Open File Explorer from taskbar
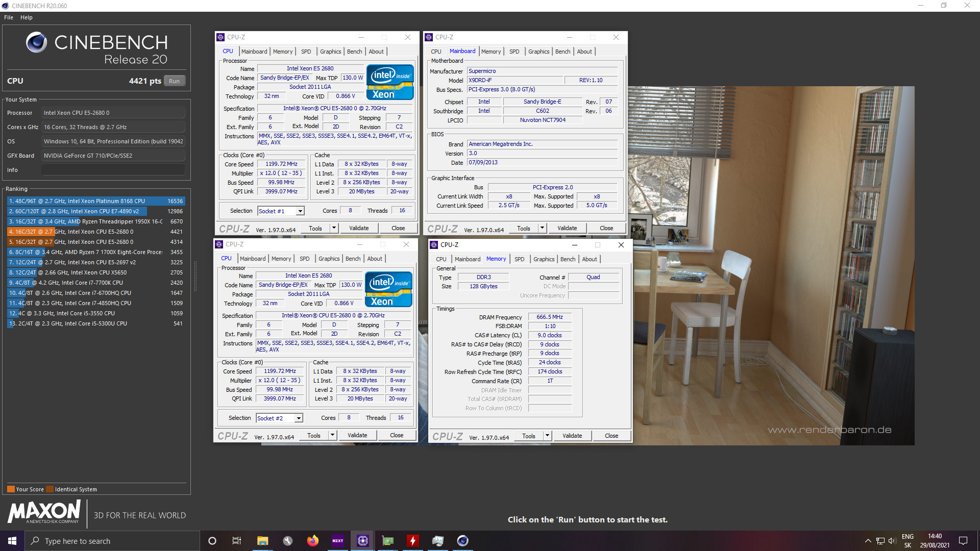Viewport: 980px width, 551px height. [262, 541]
